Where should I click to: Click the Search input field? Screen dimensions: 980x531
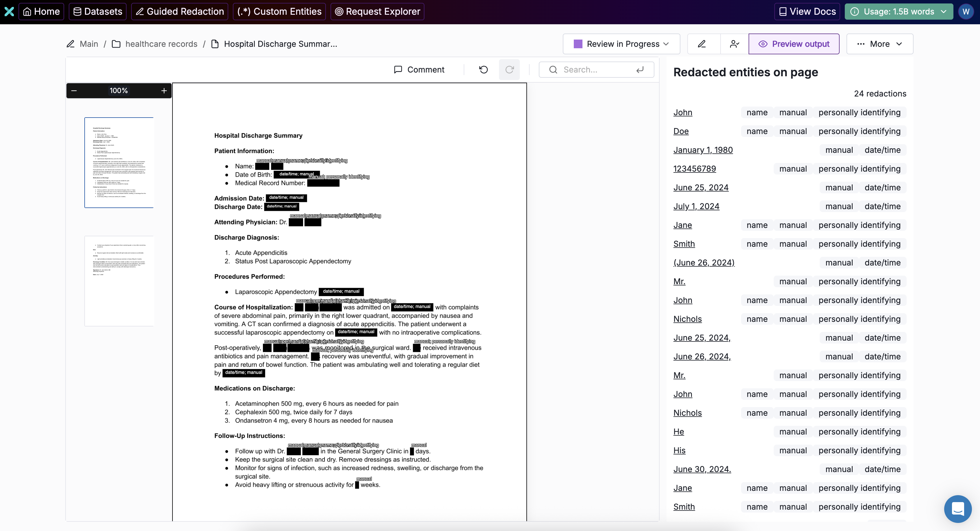click(596, 70)
